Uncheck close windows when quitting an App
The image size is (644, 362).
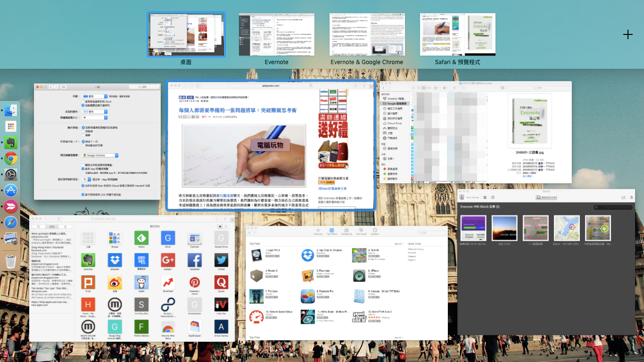pos(83,169)
